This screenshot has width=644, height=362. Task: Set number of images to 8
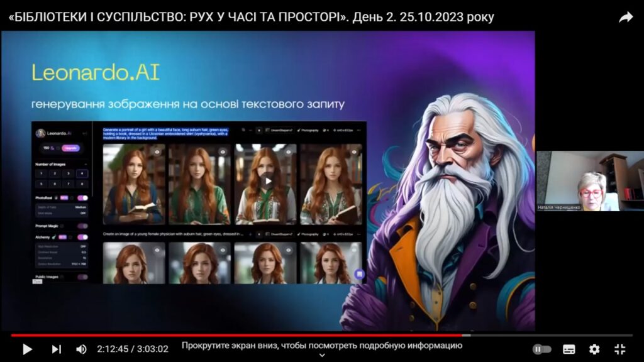82,184
